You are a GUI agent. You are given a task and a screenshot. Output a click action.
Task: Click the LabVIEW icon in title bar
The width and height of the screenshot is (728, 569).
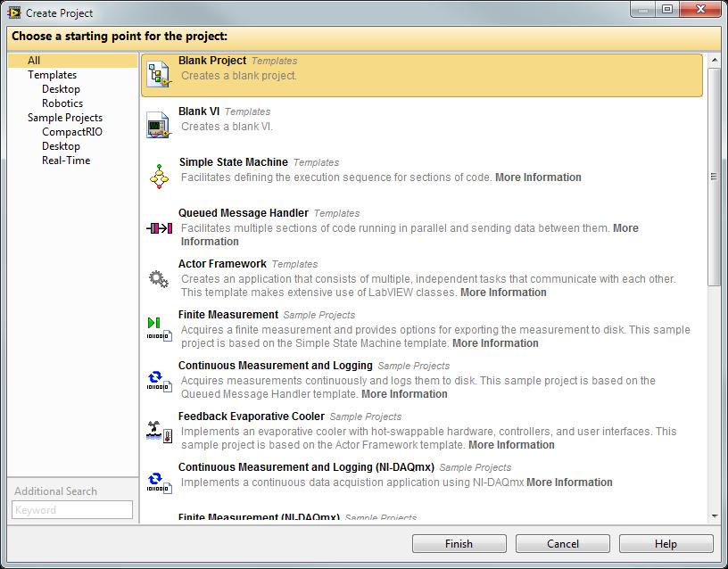coord(14,12)
